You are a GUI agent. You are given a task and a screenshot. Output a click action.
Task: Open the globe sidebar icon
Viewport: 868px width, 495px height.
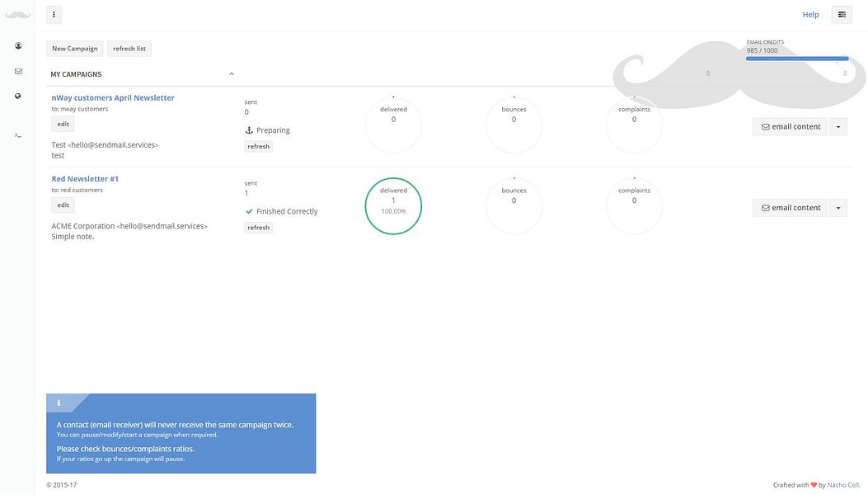click(x=18, y=96)
